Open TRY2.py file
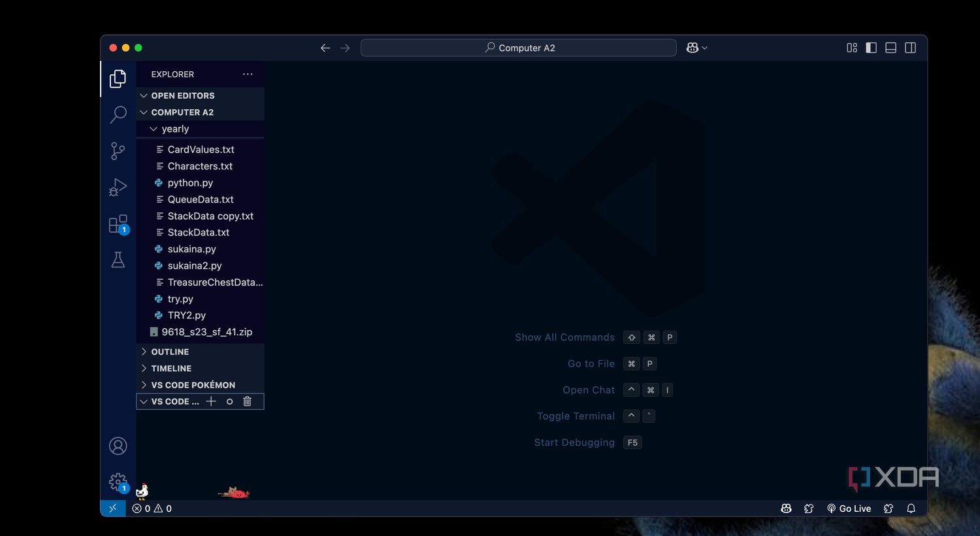980x536 pixels. click(x=200, y=315)
